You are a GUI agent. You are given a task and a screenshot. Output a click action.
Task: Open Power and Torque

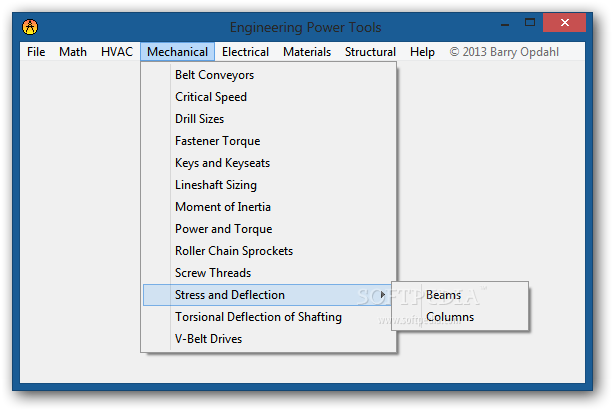269,229
